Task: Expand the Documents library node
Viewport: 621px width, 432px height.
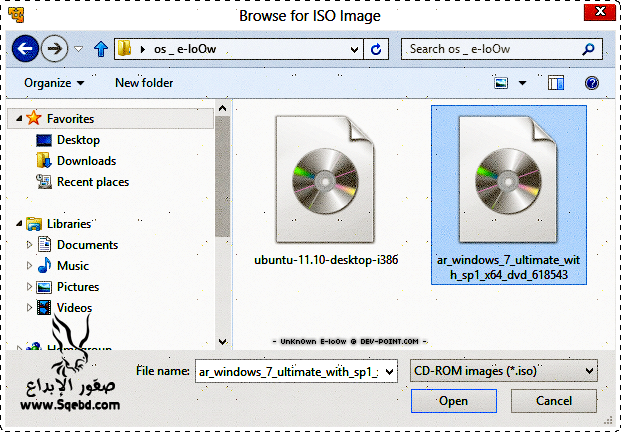Action: pos(28,245)
